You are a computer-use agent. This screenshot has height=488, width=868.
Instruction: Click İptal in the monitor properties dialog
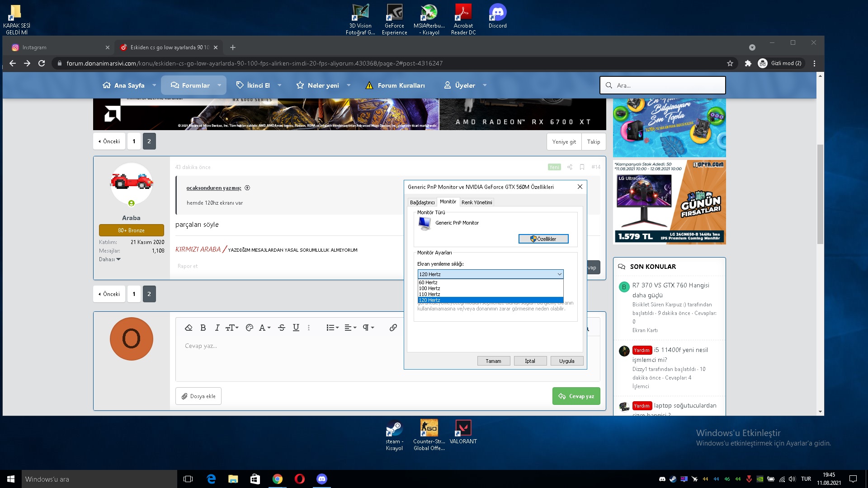pyautogui.click(x=530, y=361)
